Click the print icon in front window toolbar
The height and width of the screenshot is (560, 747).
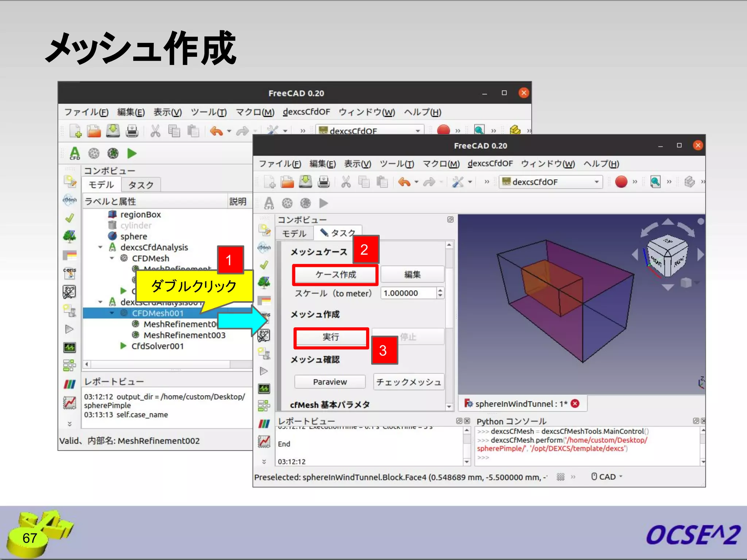coord(324,181)
